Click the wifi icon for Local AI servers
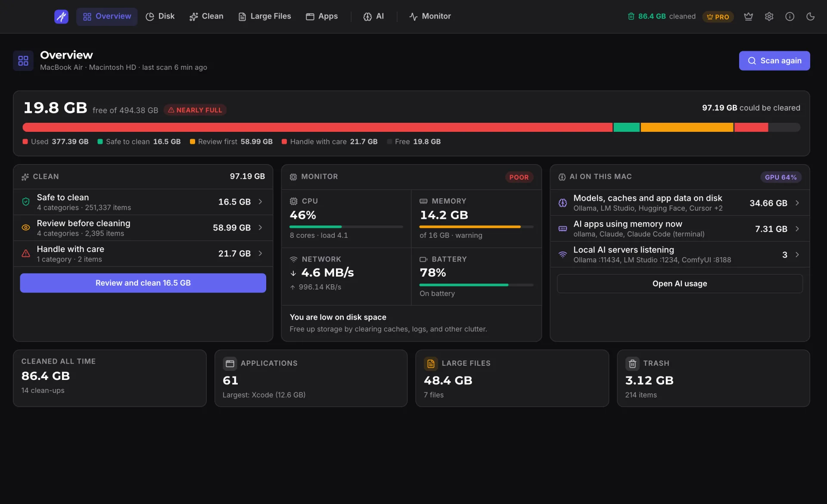 click(x=563, y=255)
